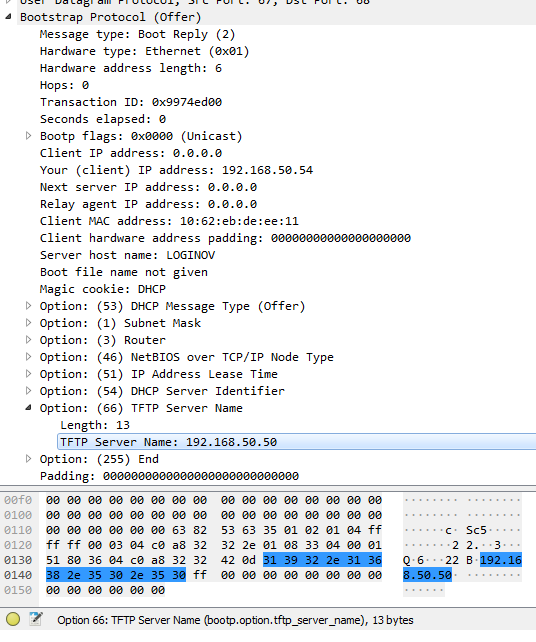Click highlighted ASCII text 192.16
This screenshot has width=536, height=642.
click(x=501, y=560)
